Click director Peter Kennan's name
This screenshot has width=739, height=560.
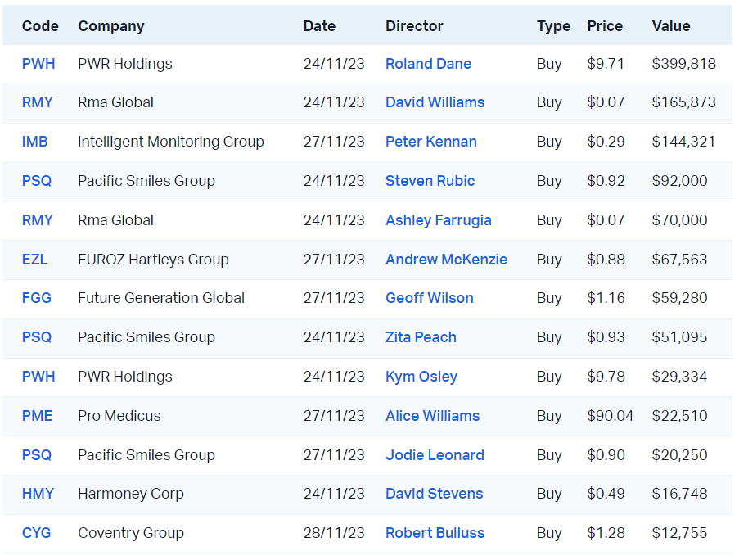point(430,142)
